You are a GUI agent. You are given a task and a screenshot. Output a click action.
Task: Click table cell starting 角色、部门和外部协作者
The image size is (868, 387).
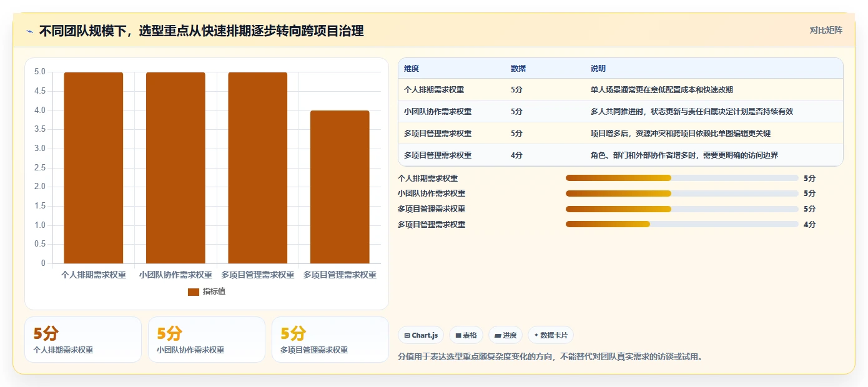(684, 155)
